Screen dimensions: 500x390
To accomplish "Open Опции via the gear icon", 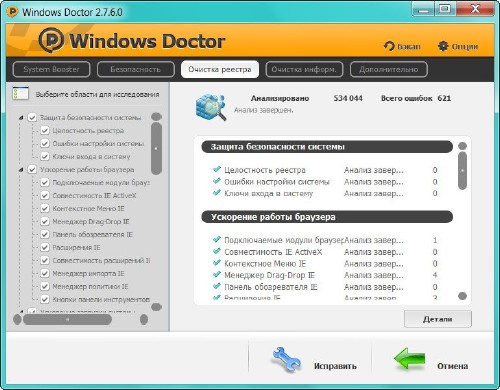I will click(x=443, y=46).
